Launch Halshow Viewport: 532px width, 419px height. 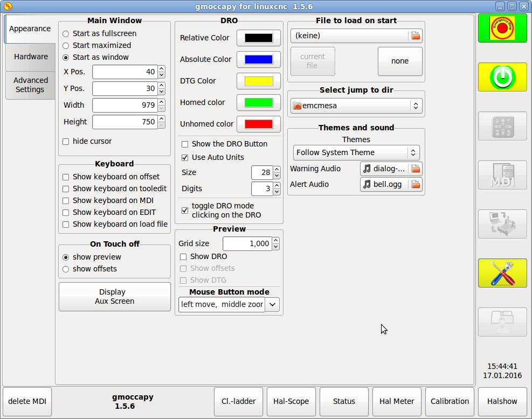(502, 401)
